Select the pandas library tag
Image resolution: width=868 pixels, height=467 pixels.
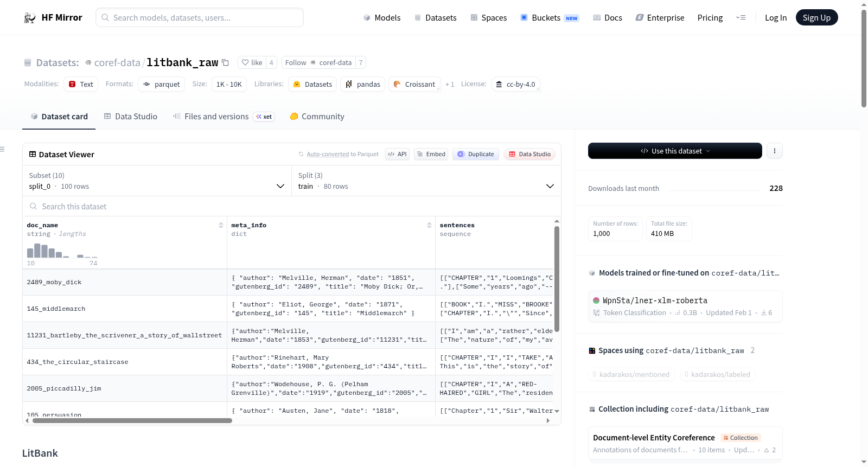pos(363,84)
